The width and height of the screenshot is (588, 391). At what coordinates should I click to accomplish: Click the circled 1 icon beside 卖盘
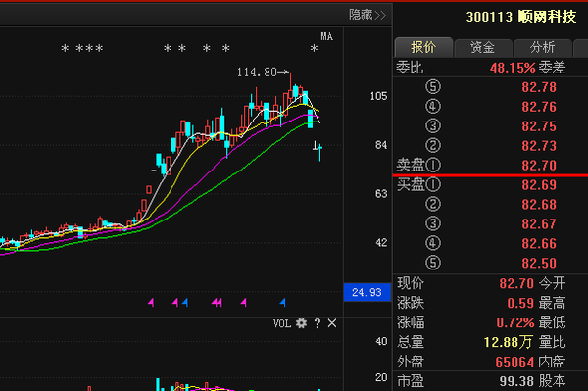tap(433, 165)
